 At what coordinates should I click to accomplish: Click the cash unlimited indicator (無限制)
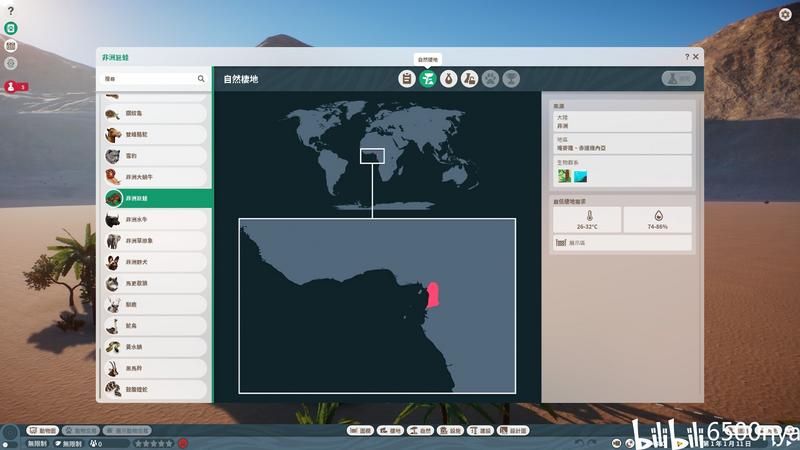(x=38, y=443)
